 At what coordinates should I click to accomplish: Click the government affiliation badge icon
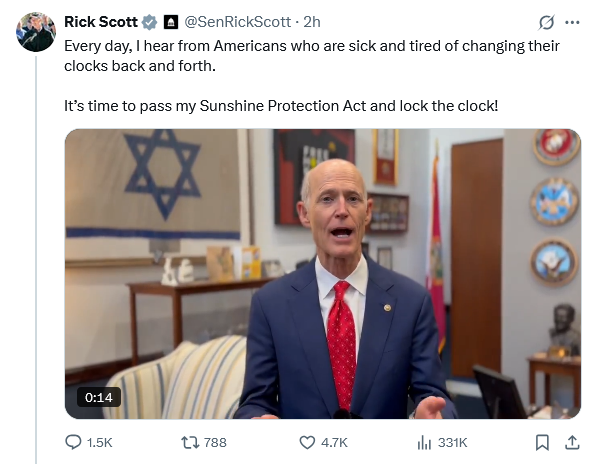[x=171, y=22]
